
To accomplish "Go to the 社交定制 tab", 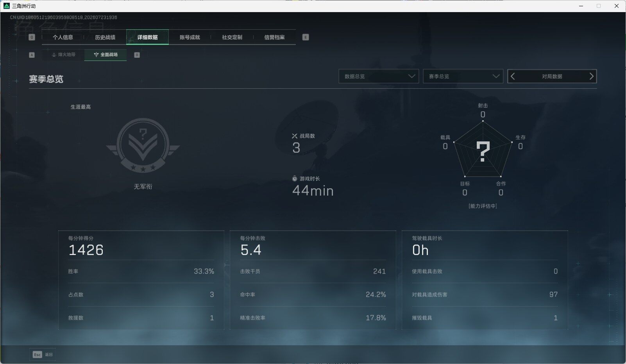I will coord(232,37).
